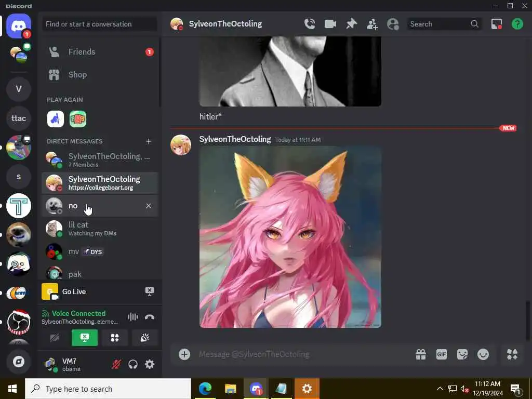The image size is (532, 399).
Task: Open Microsoft Edge from taskbar
Action: pos(205,389)
